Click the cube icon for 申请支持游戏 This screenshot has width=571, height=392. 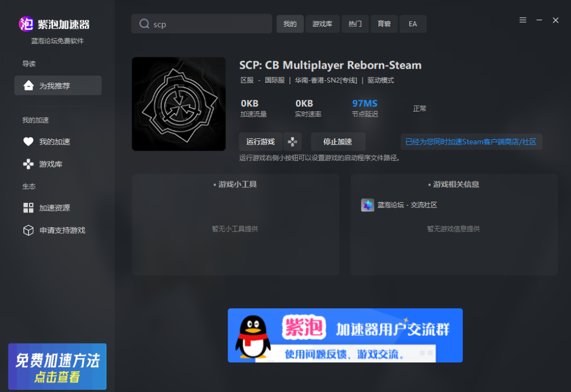pos(28,230)
